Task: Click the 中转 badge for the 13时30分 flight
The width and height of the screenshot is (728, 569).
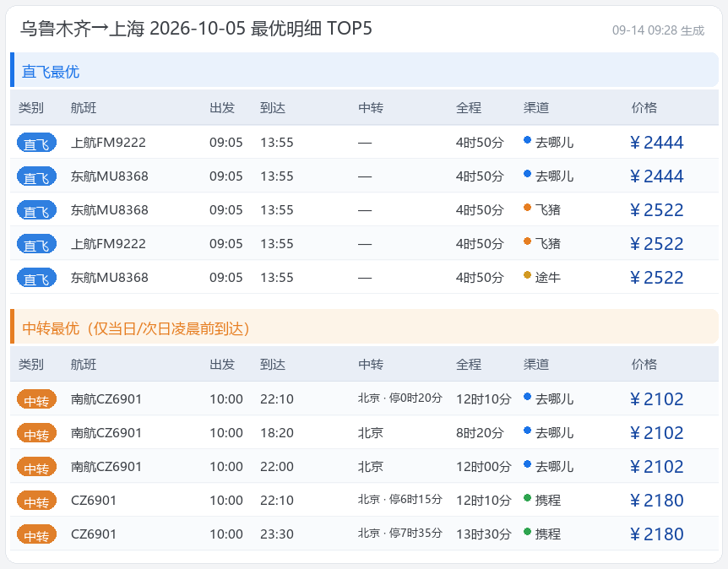Action: (36, 534)
